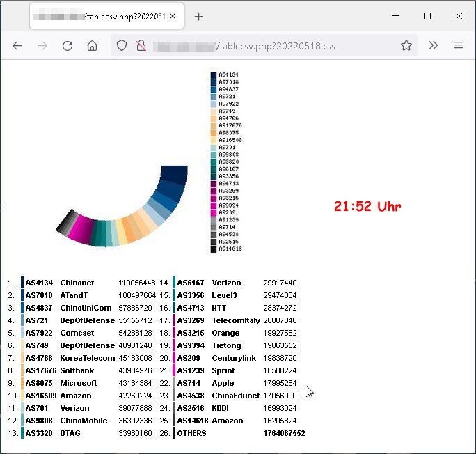
Task: Click the AS4134 legend color swatch
Action: [214, 75]
